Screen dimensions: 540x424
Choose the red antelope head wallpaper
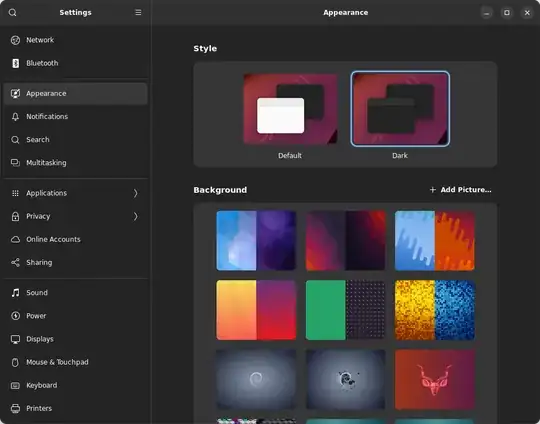pos(435,379)
